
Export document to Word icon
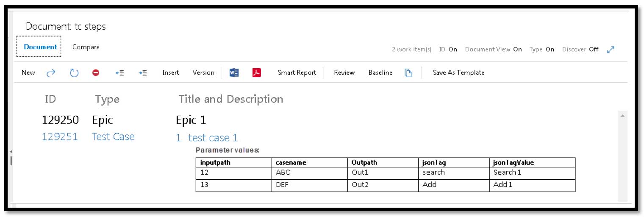[234, 73]
